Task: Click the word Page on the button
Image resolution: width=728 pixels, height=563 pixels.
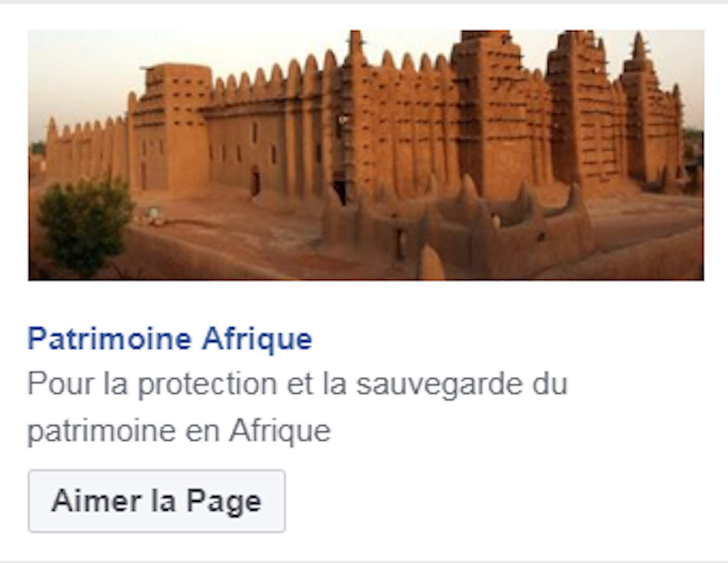Action: click(x=224, y=502)
